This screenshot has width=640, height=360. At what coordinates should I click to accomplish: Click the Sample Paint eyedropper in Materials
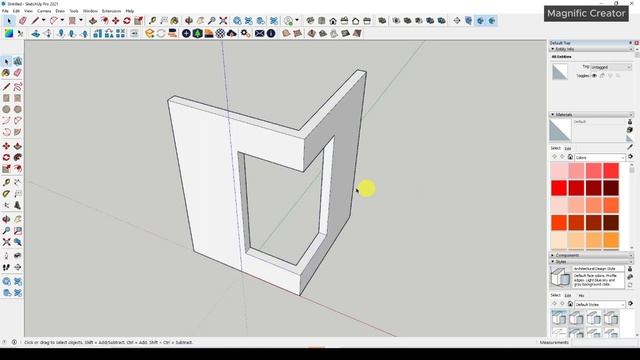(x=630, y=147)
